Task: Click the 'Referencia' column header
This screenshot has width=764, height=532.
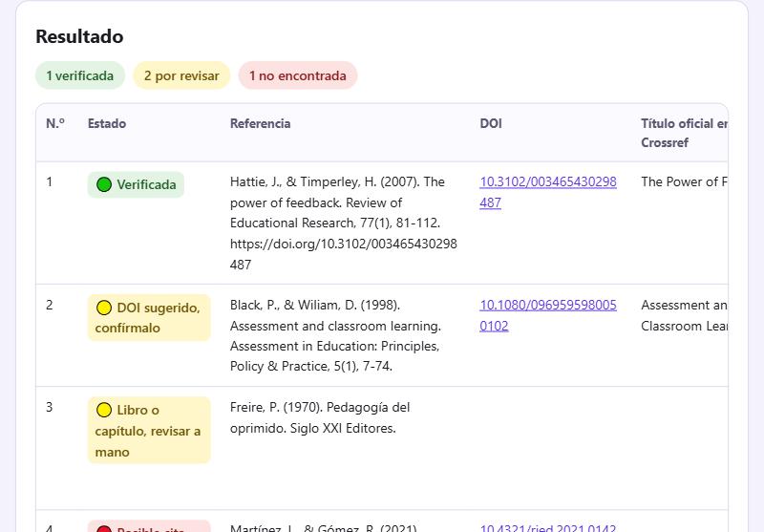Action: [x=260, y=123]
